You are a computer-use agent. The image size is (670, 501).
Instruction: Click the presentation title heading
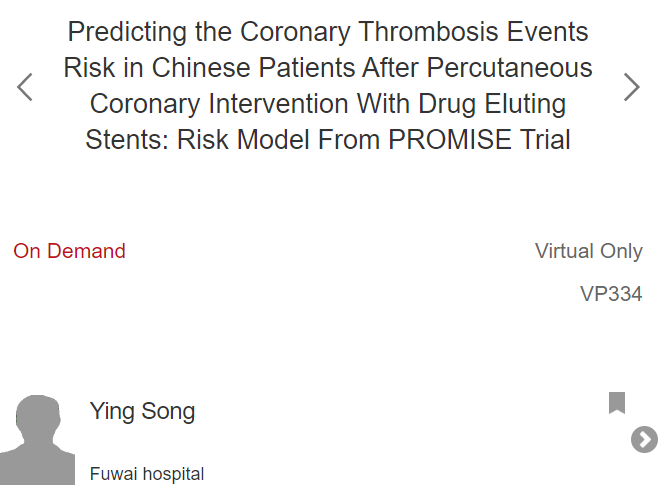pos(328,85)
